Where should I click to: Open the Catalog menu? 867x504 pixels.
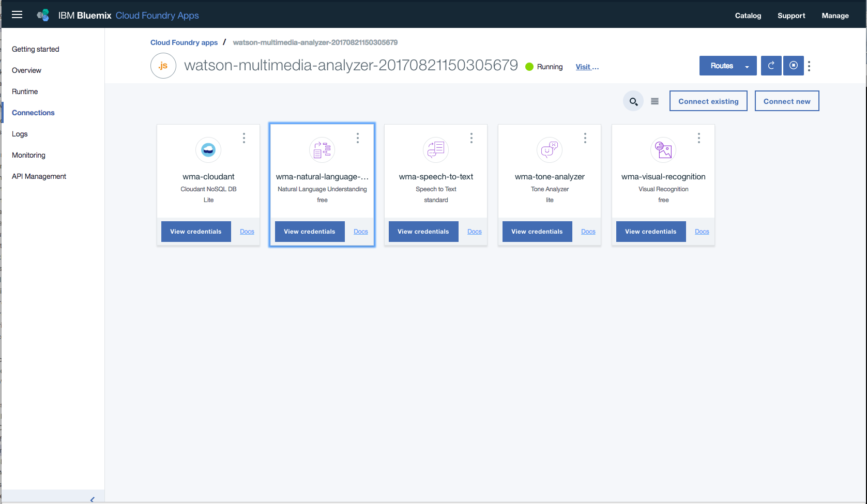pos(748,16)
